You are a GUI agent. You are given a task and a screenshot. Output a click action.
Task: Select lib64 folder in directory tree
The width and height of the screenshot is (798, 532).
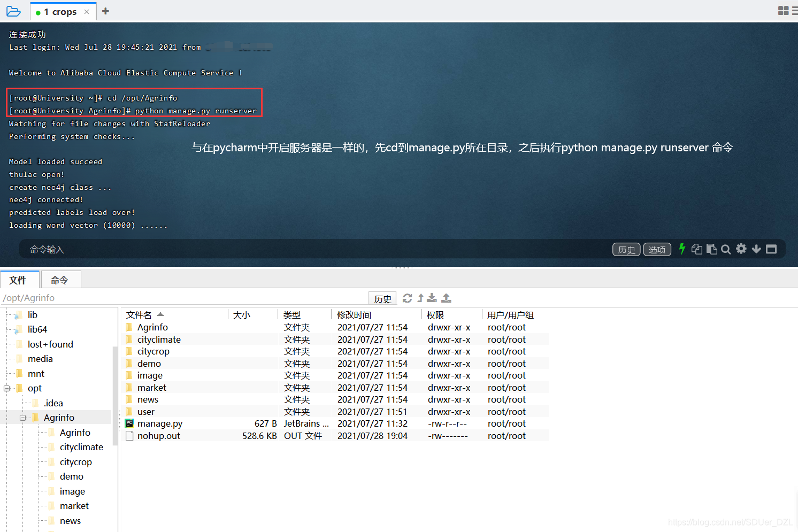coord(37,329)
